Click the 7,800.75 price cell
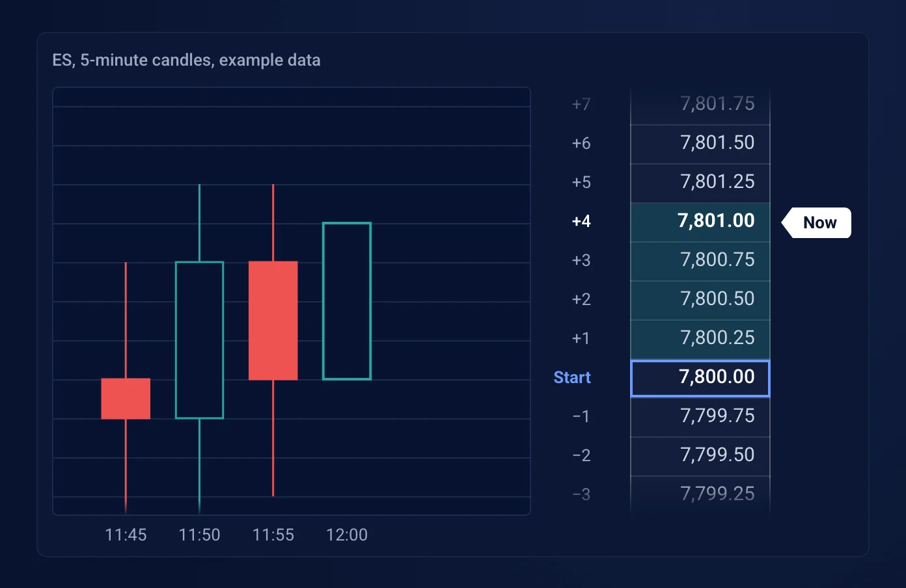Screen dimensions: 906x588 (x=700, y=261)
